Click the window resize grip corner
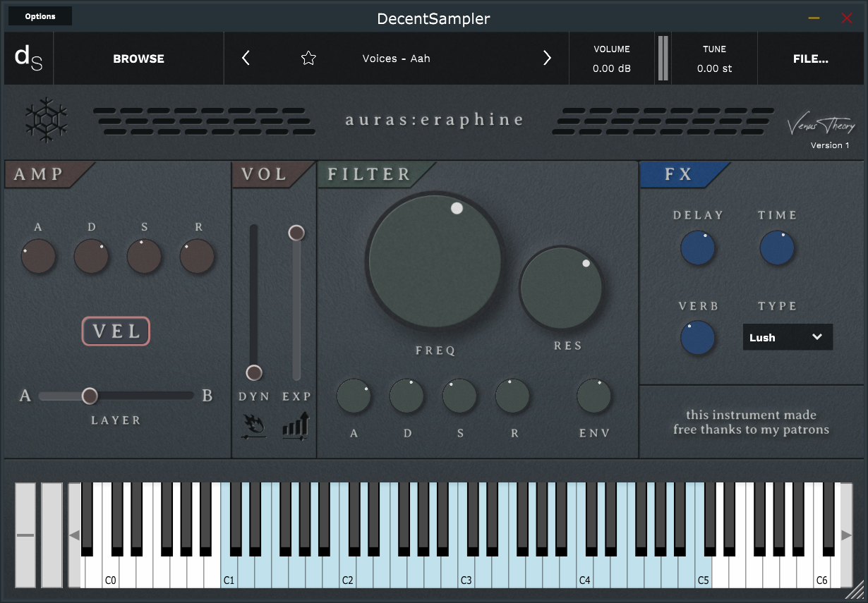The height and width of the screenshot is (603, 868). 854,590
